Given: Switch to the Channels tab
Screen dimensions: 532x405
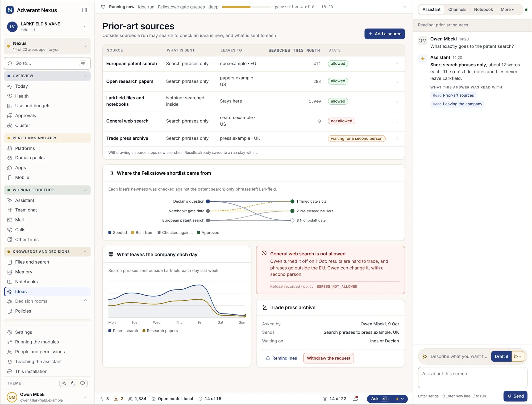Looking at the screenshot, I should coord(457,10).
